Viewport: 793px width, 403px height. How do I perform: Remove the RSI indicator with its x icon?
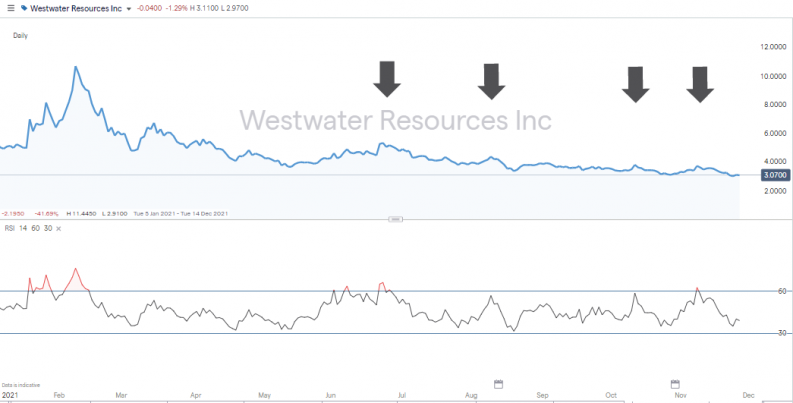(x=58, y=229)
